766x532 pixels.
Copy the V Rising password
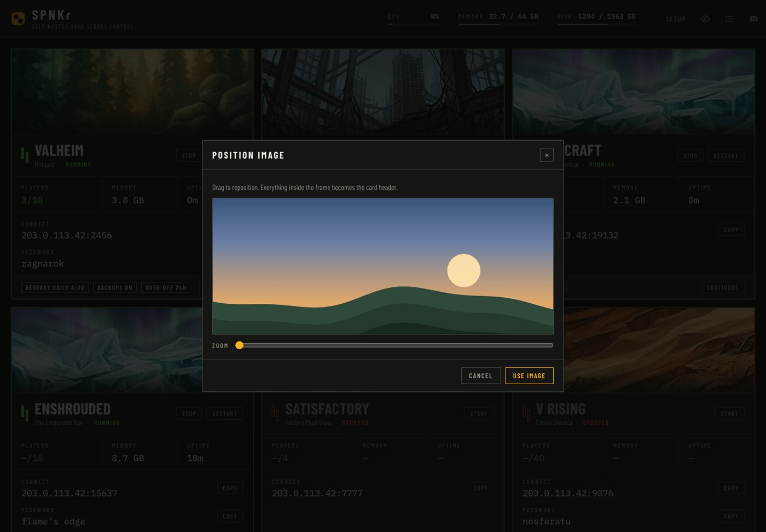(x=731, y=516)
